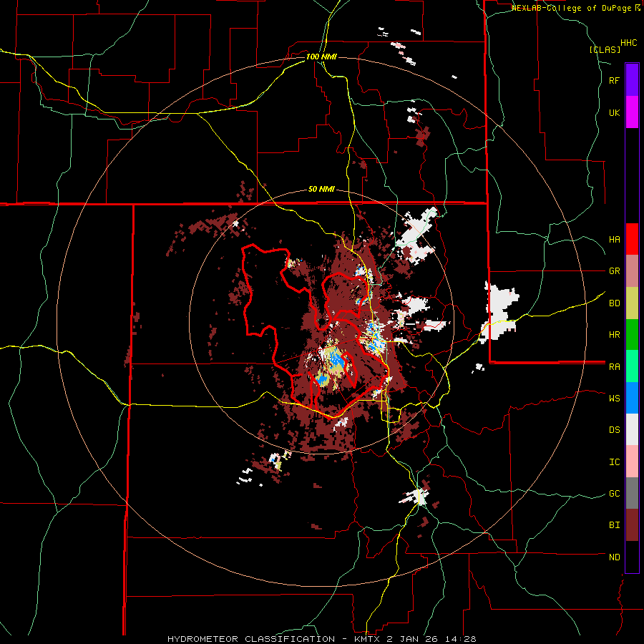Click the RF purple legend swatch

(x=632, y=80)
